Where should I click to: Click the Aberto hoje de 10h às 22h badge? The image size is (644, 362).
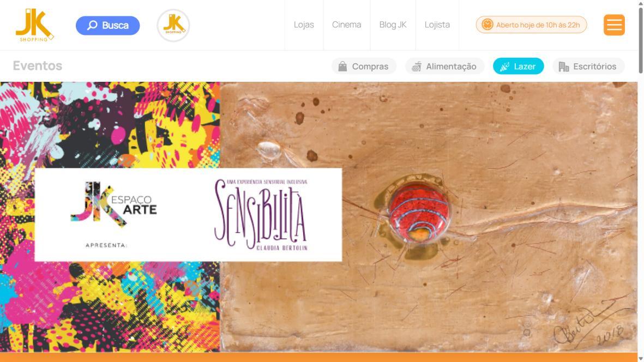pos(531,25)
